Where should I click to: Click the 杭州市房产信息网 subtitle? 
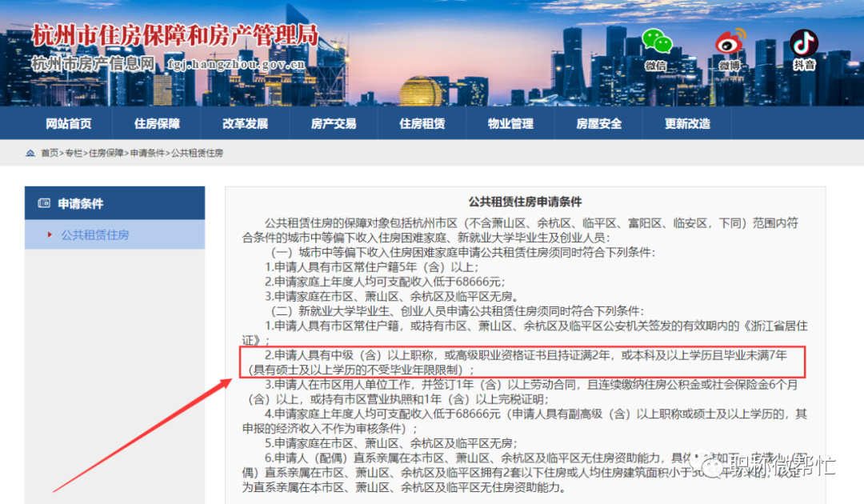click(93, 65)
